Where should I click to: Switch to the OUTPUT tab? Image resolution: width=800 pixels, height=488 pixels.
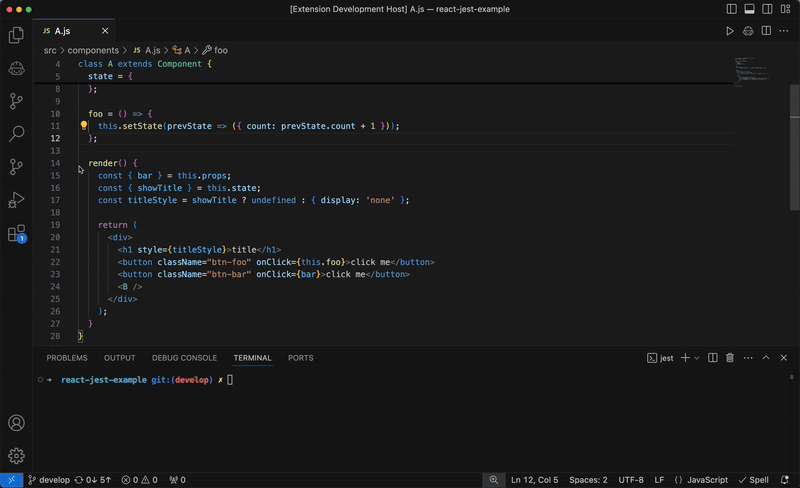pos(119,358)
